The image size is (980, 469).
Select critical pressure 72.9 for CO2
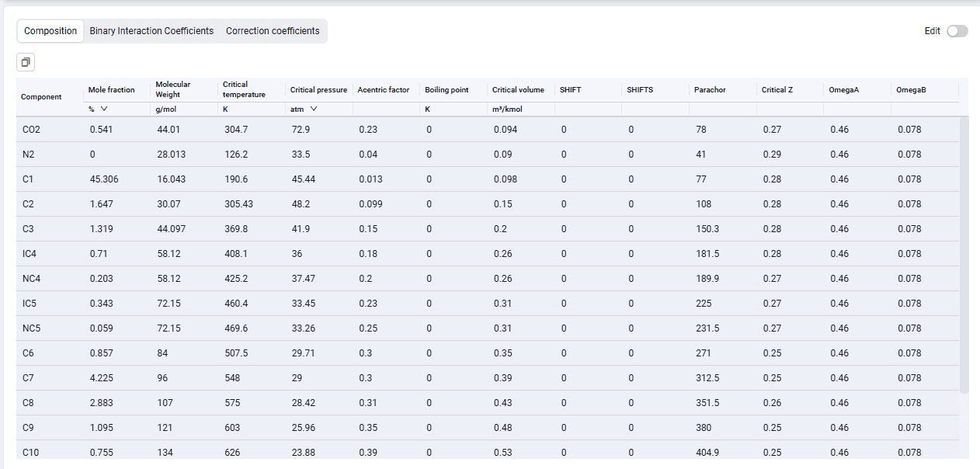click(301, 130)
